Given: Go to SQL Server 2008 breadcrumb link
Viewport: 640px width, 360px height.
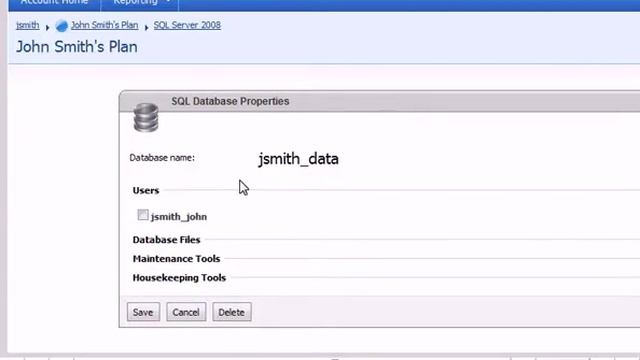Looking at the screenshot, I should (187, 25).
